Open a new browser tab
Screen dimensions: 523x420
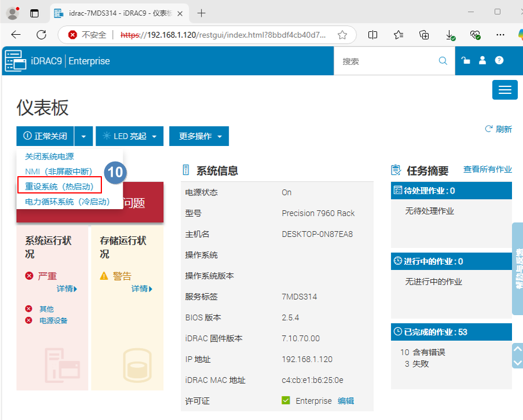(201, 13)
